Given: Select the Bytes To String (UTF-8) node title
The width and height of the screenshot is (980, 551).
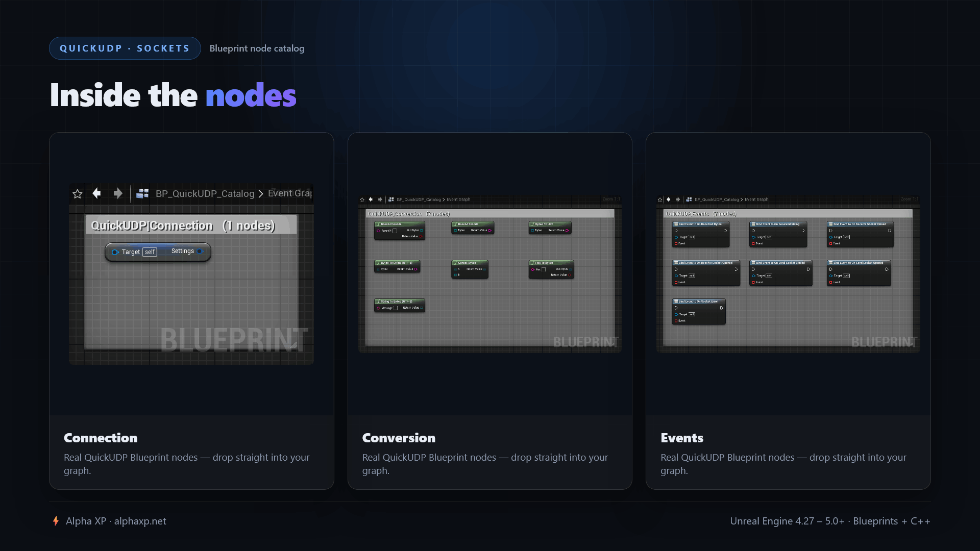Looking at the screenshot, I should click(397, 263).
